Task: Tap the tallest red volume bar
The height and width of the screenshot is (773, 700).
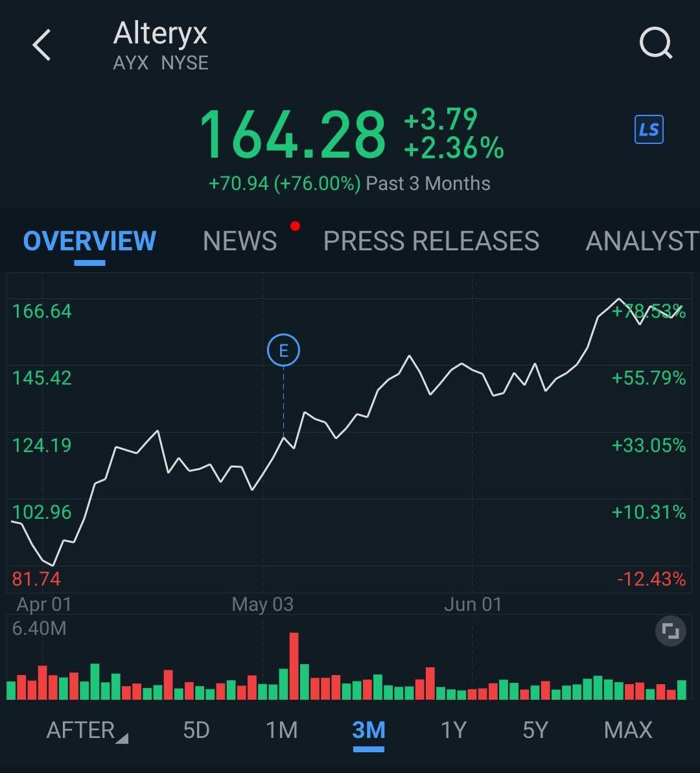Action: (294, 665)
